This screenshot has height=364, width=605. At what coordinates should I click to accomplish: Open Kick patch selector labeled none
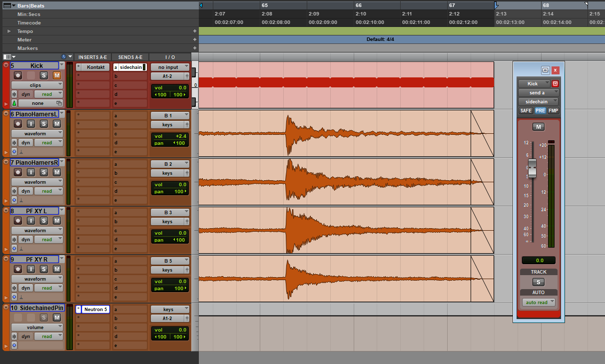pos(41,103)
